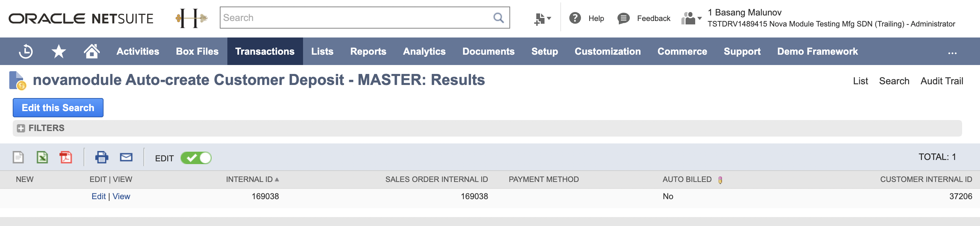Click the Feedback text link

coord(654,18)
